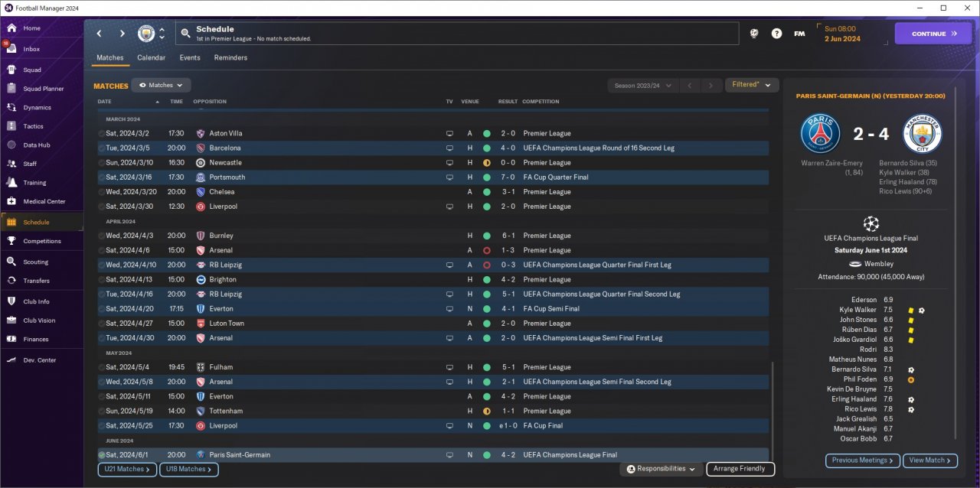This screenshot has width=980, height=488.
Task: Open the club switcher up-down arrows
Action: (162, 34)
